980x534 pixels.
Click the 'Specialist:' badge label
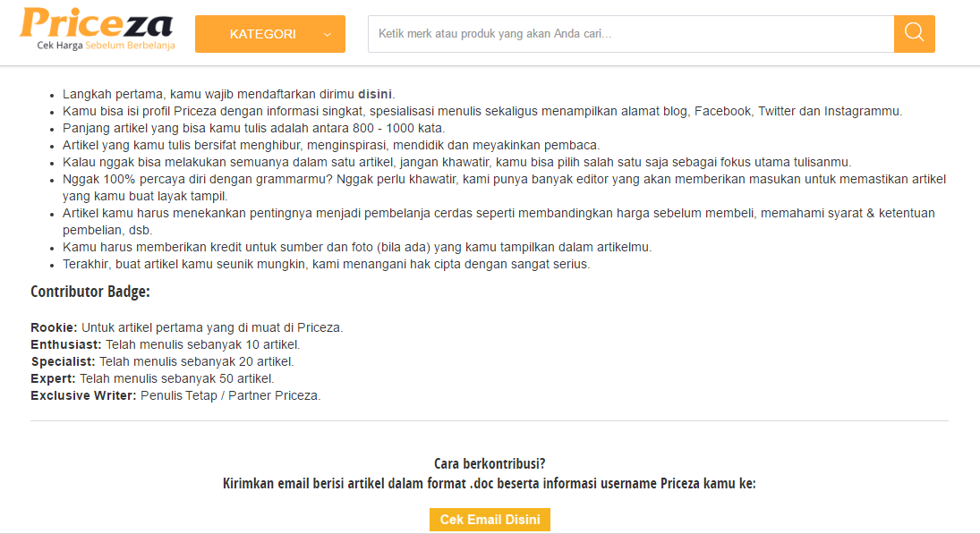pyautogui.click(x=63, y=361)
